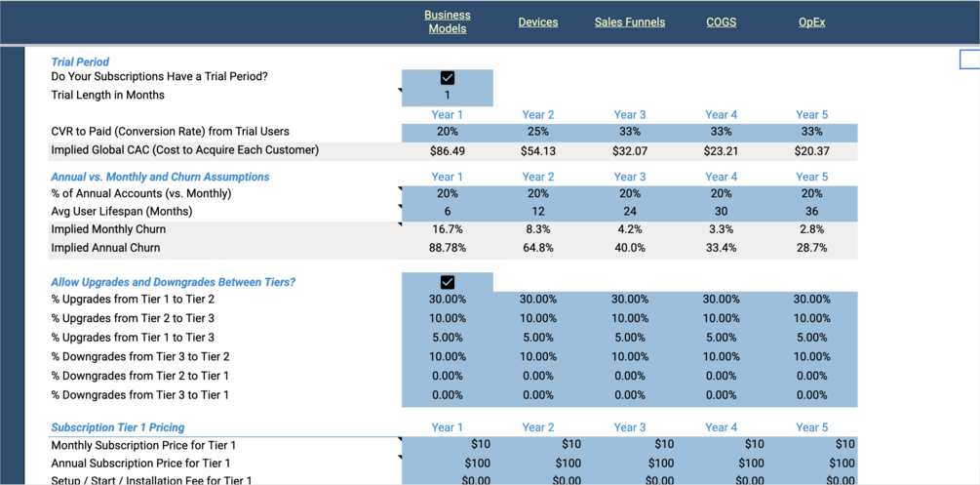Click Do Your Subscriptions Have a Trial Period label
The height and width of the screenshot is (485, 980).
pos(159,77)
